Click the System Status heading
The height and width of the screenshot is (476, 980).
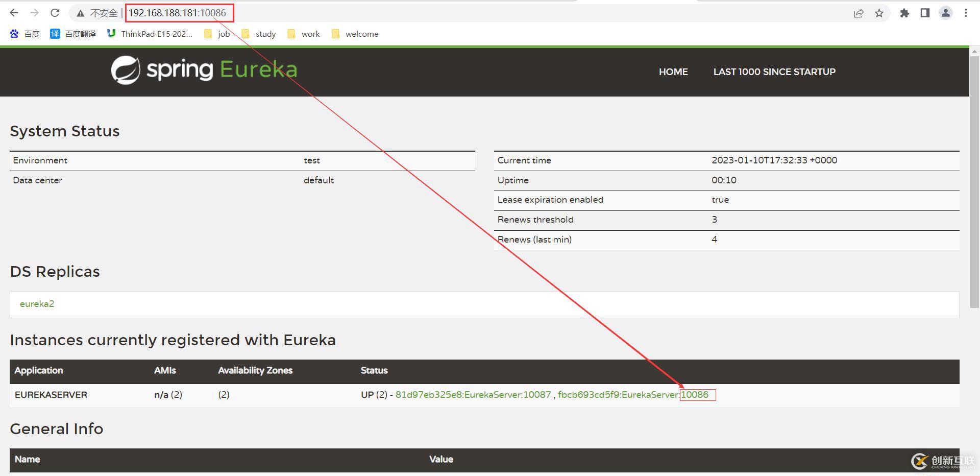(x=65, y=131)
